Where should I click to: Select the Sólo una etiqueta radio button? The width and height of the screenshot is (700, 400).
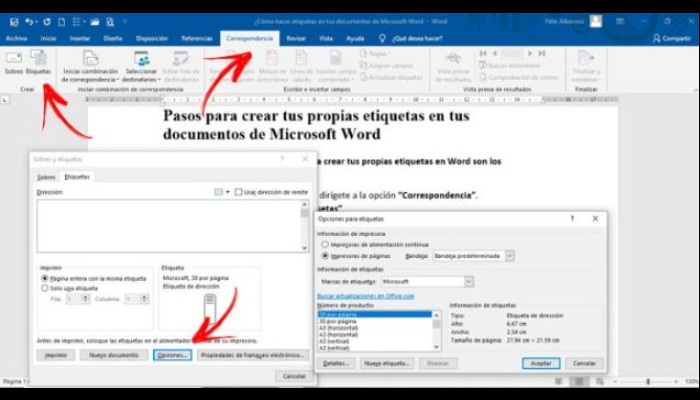(45, 288)
